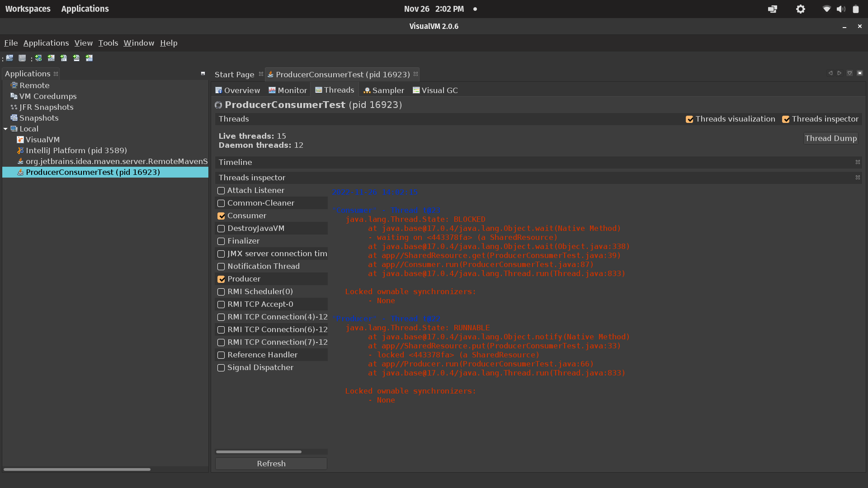
Task: Enable Consumer thread checkbox
Action: (x=221, y=216)
